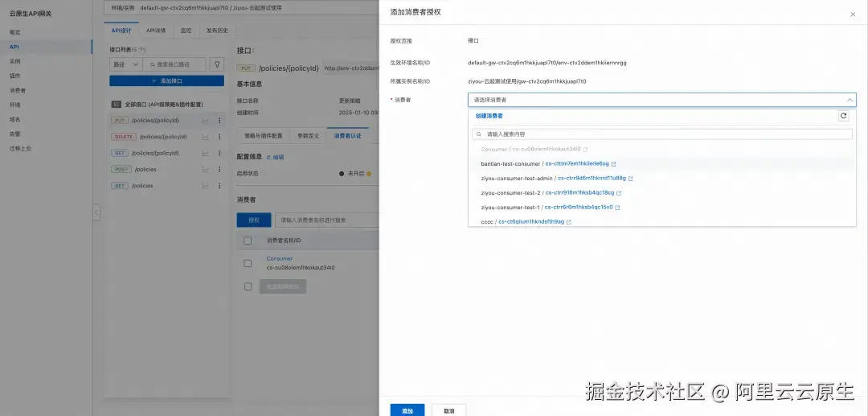Click the 取消 button at drawer bottom
Viewport: 868px width, 416px height.
pyautogui.click(x=449, y=411)
